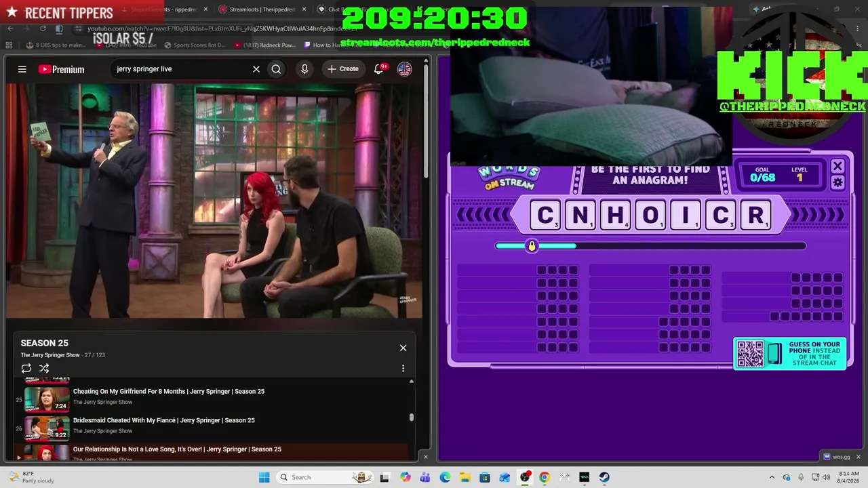The height and width of the screenshot is (488, 868).
Task: Open the playlist three-dot options menu
Action: pos(403,369)
